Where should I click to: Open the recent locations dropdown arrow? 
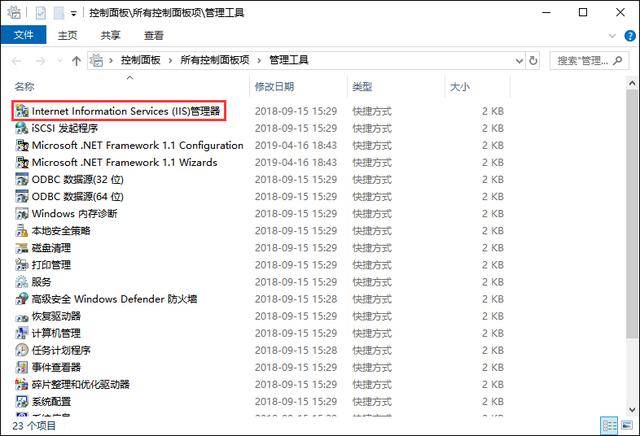click(60, 61)
